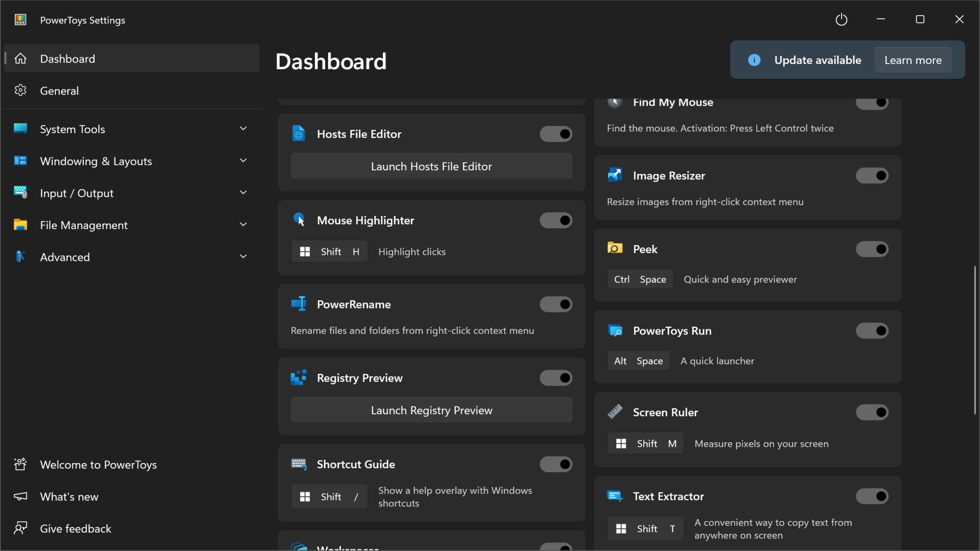The image size is (980, 551).
Task: Open What's new from sidebar
Action: point(69,497)
